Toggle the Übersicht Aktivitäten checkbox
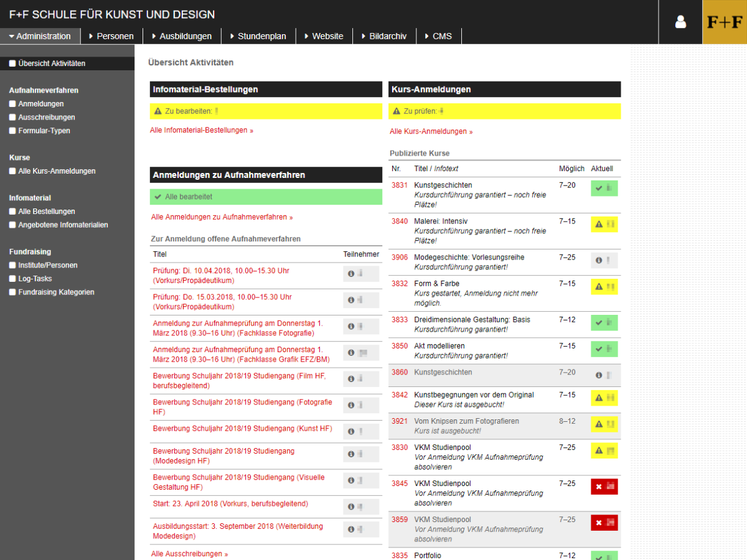The width and height of the screenshot is (747, 560). point(12,63)
